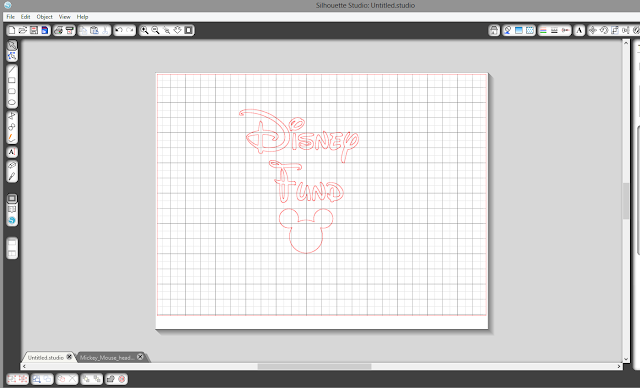Zoom out with the magnifier minus
Image resolution: width=640 pixels, height=388 pixels.
click(x=155, y=30)
